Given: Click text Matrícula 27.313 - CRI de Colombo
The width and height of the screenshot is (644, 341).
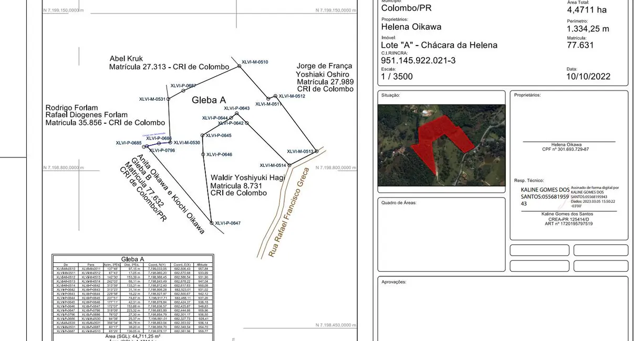Looking at the screenshot, I should point(169,67).
